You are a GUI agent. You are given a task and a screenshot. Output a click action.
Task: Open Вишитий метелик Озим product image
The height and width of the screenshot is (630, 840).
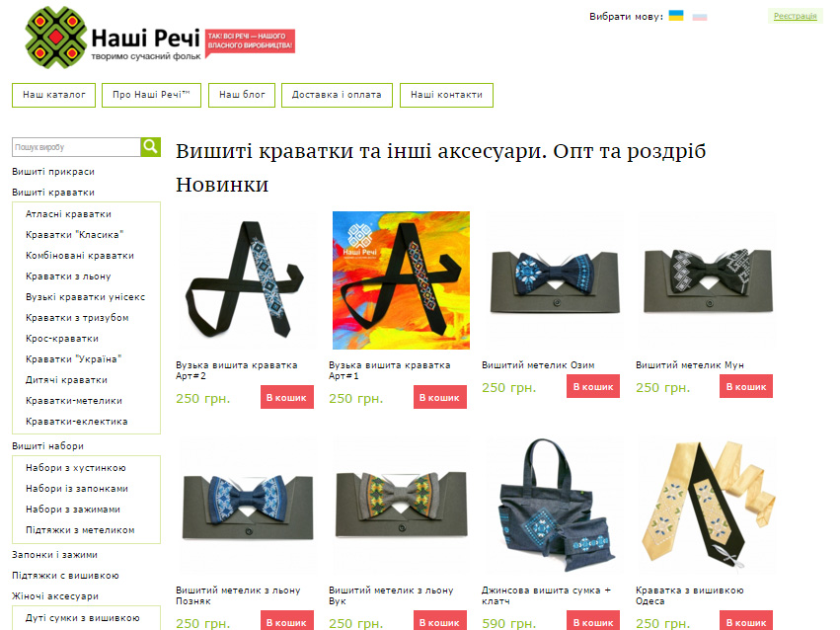pyautogui.click(x=554, y=279)
